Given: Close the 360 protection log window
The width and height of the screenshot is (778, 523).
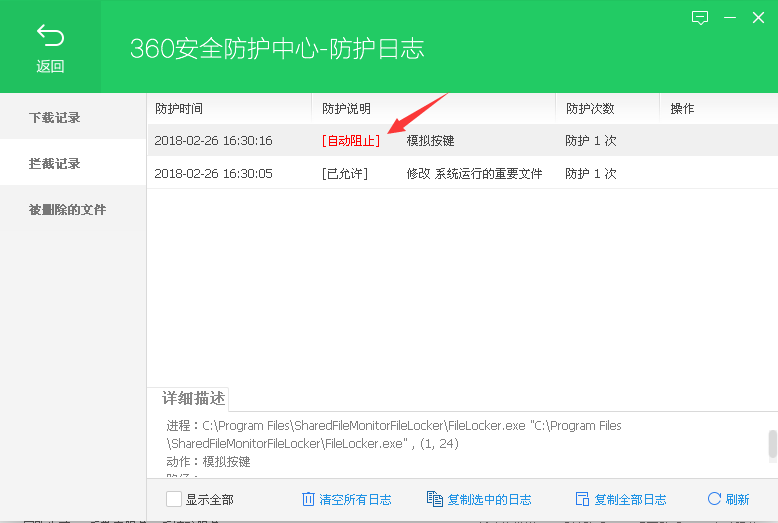Looking at the screenshot, I should (x=758, y=18).
